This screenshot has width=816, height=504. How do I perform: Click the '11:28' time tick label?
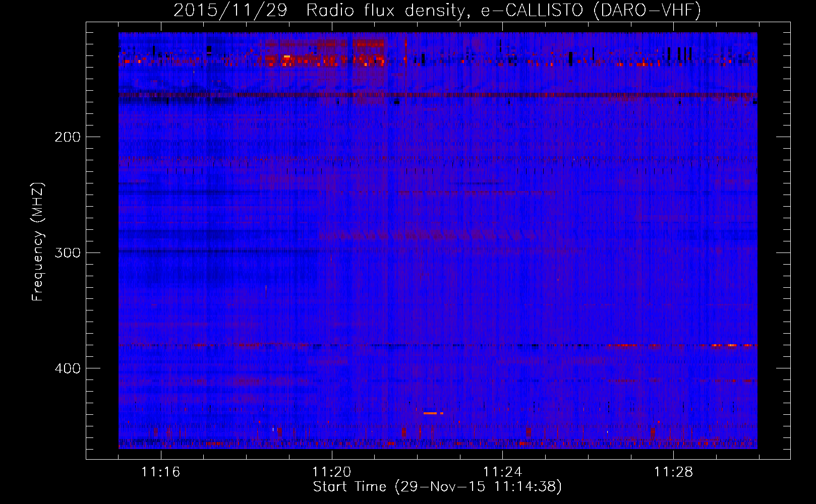point(673,472)
